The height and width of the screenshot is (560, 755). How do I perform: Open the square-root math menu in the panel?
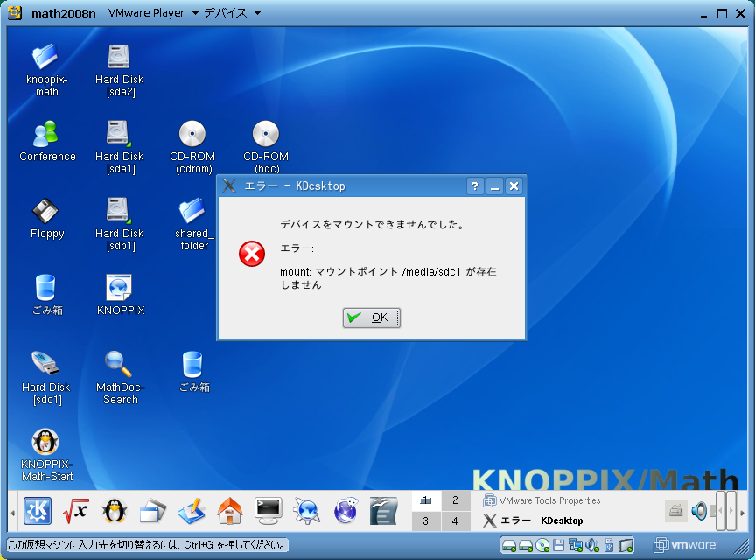tap(76, 511)
